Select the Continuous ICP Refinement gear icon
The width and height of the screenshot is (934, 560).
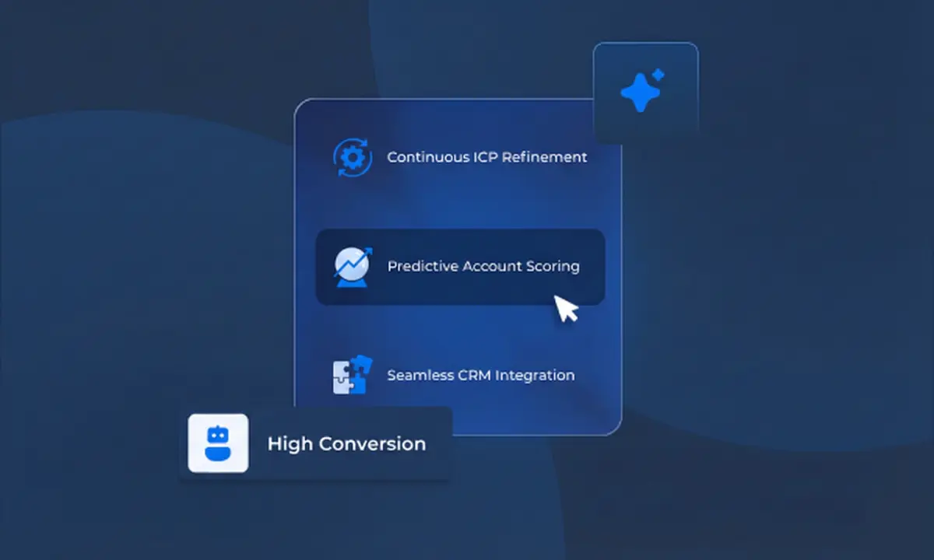(x=353, y=157)
